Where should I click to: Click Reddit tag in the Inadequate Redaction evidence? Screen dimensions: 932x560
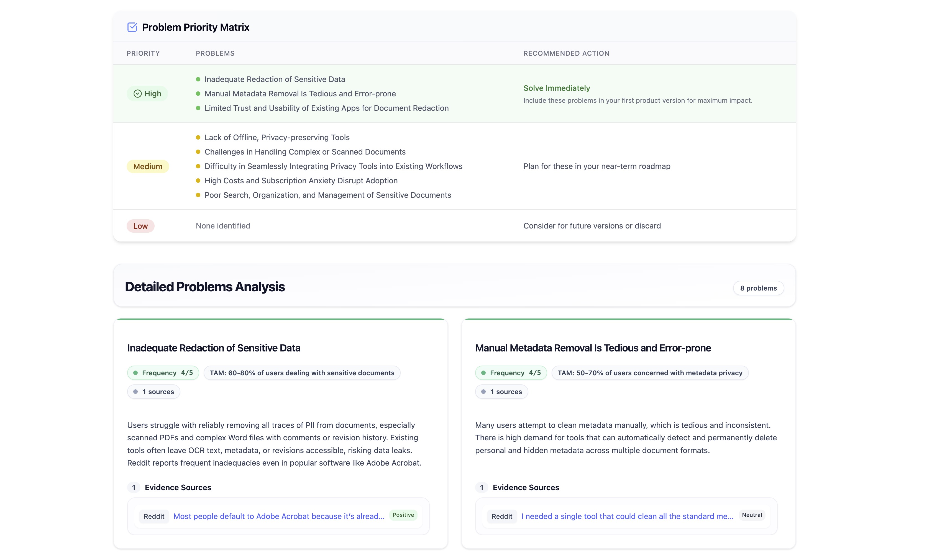click(x=154, y=516)
